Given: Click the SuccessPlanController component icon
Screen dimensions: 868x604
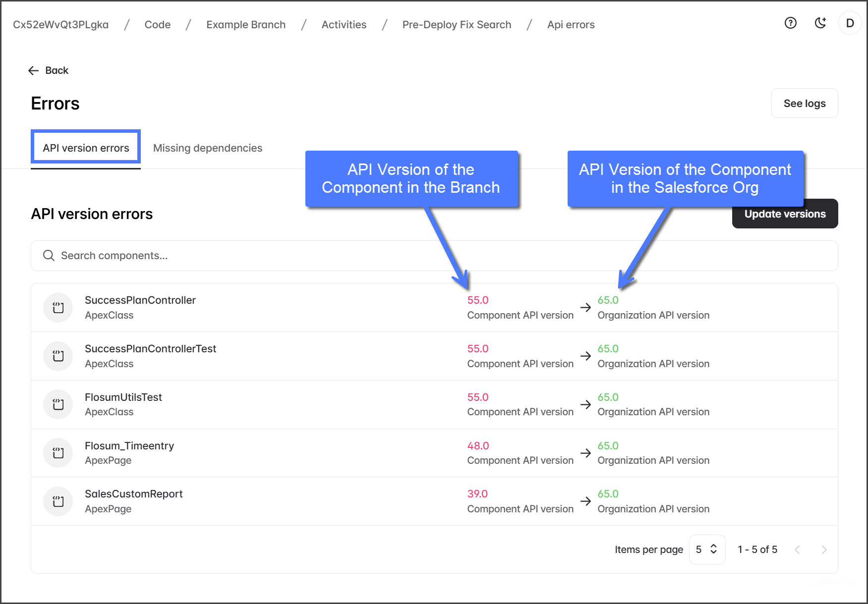Looking at the screenshot, I should [x=58, y=308].
